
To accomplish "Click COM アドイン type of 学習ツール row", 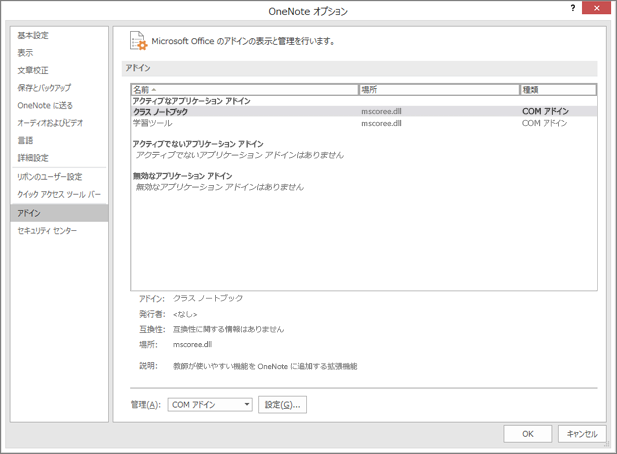I will point(545,123).
